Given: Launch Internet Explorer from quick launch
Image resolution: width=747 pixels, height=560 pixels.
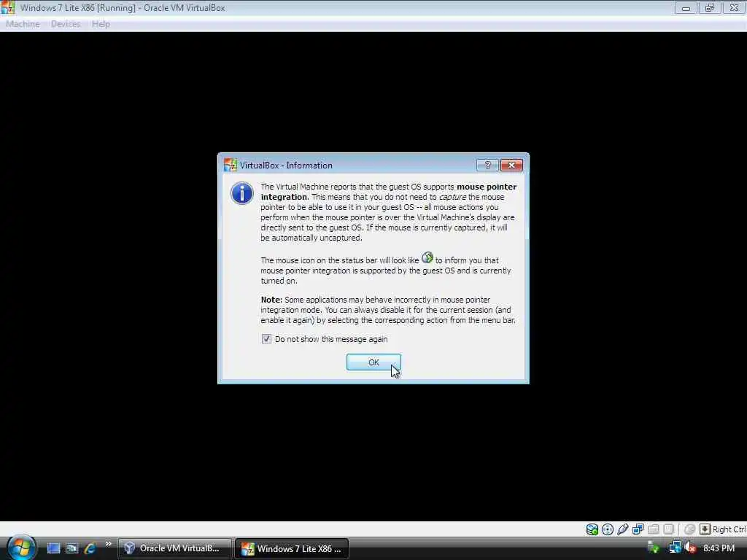Looking at the screenshot, I should click(89, 548).
